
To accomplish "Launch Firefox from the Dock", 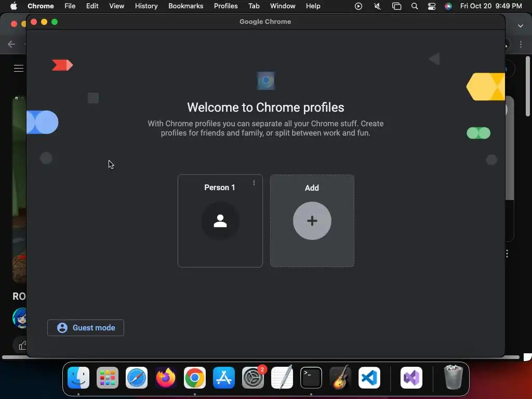I will click(166, 378).
